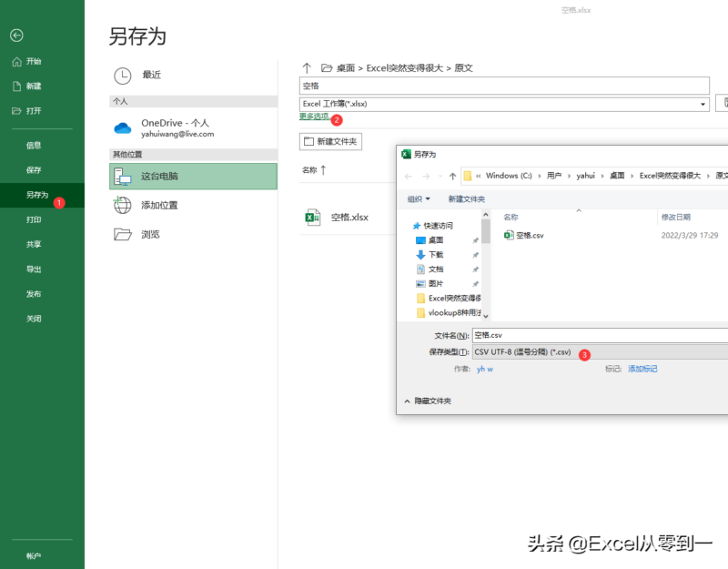728x569 pixels.
Task: Click the back arrow in Backstage view
Action: coord(18,36)
